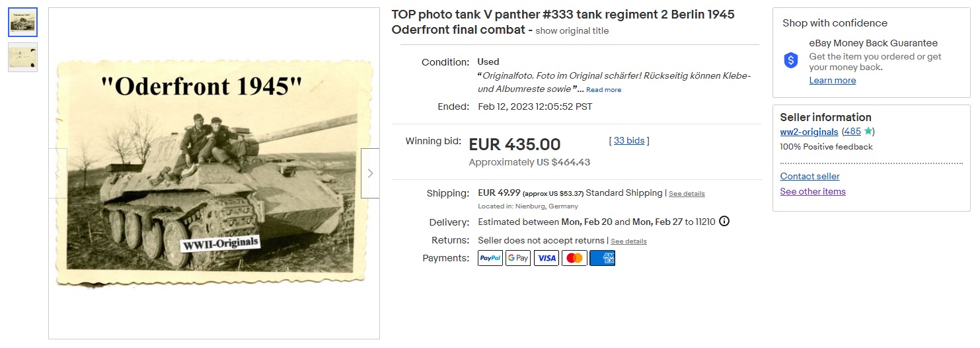Open Learn more about Money Back Guarantee
The height and width of the screenshot is (348, 980).
coord(833,80)
